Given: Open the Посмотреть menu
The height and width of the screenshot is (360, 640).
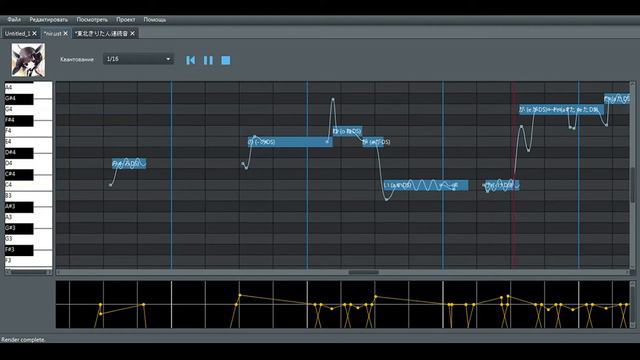Looking at the screenshot, I should 92,20.
